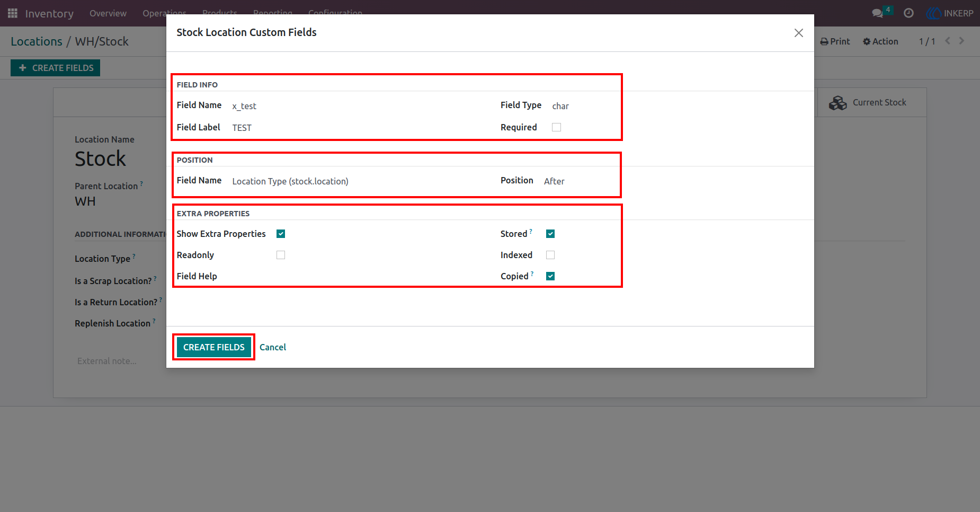Click the 1 / 1 pager counter
Screen dimensions: 980x512
pyautogui.click(x=927, y=41)
